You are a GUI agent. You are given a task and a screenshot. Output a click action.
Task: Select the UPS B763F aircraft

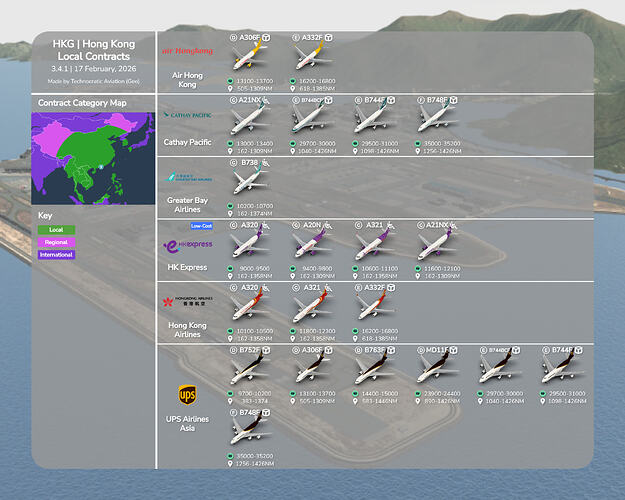375,369
